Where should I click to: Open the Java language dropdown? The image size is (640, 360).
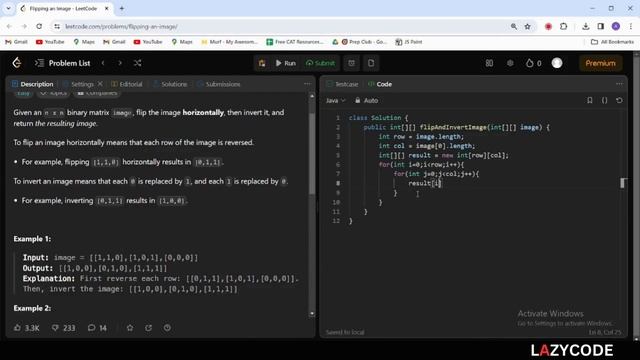point(336,100)
